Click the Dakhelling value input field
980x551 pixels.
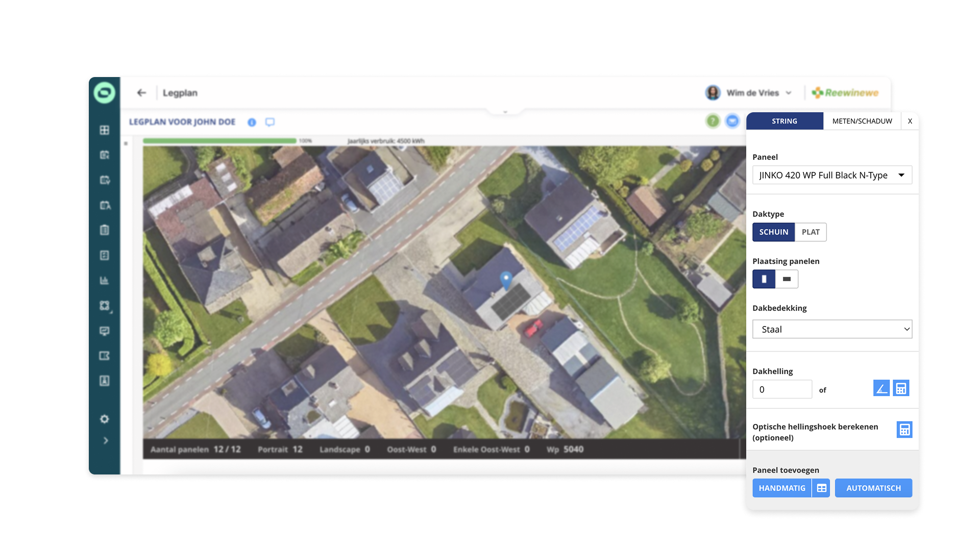pyautogui.click(x=781, y=390)
